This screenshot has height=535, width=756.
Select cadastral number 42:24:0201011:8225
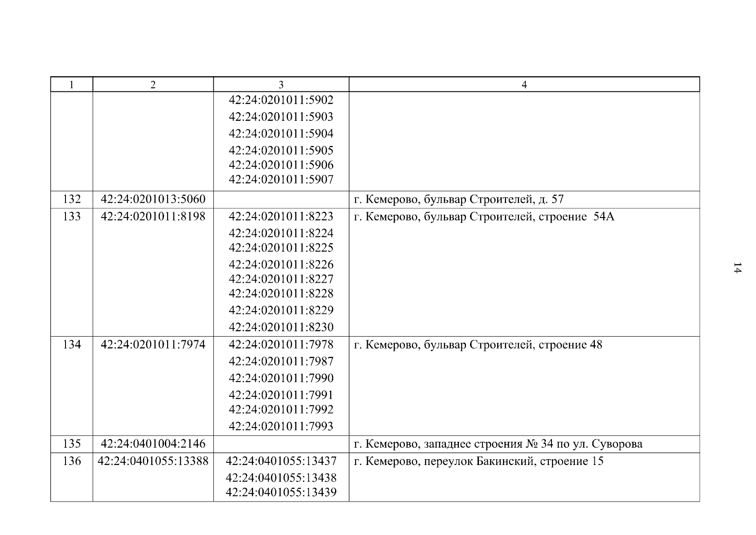pos(281,248)
